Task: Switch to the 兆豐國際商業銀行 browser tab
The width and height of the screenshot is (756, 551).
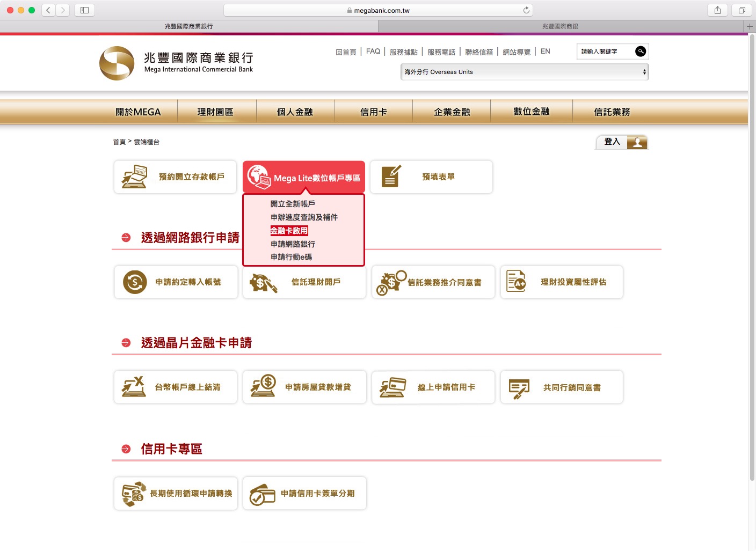Action: tap(188, 26)
